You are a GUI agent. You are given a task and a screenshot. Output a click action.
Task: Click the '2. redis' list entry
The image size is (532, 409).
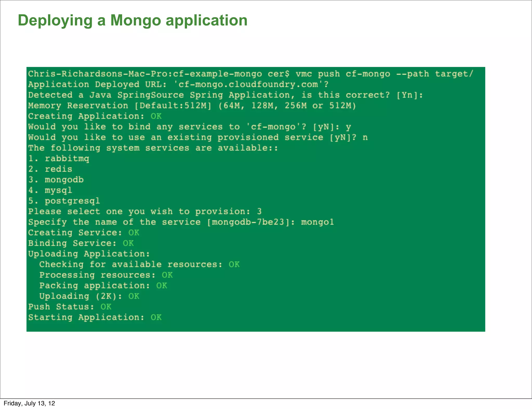[x=50, y=169]
